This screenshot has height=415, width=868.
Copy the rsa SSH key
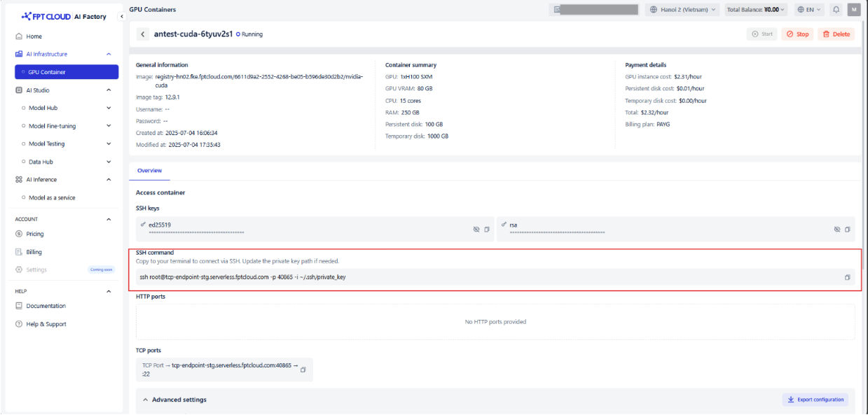pos(847,230)
